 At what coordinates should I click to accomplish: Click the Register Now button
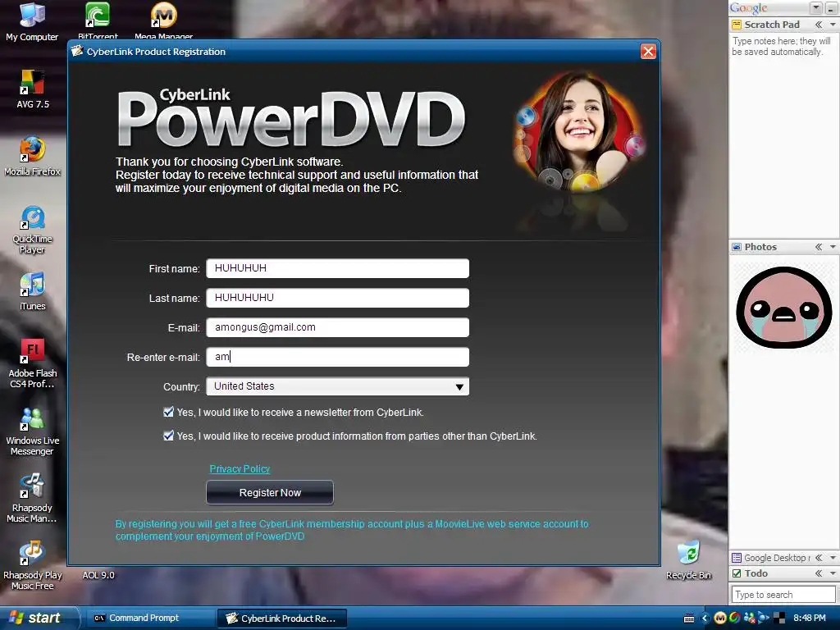tap(270, 492)
